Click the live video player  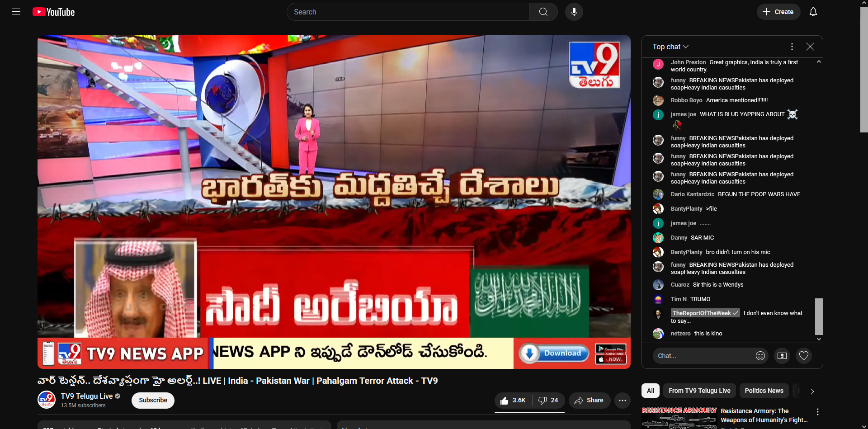pyautogui.click(x=334, y=202)
